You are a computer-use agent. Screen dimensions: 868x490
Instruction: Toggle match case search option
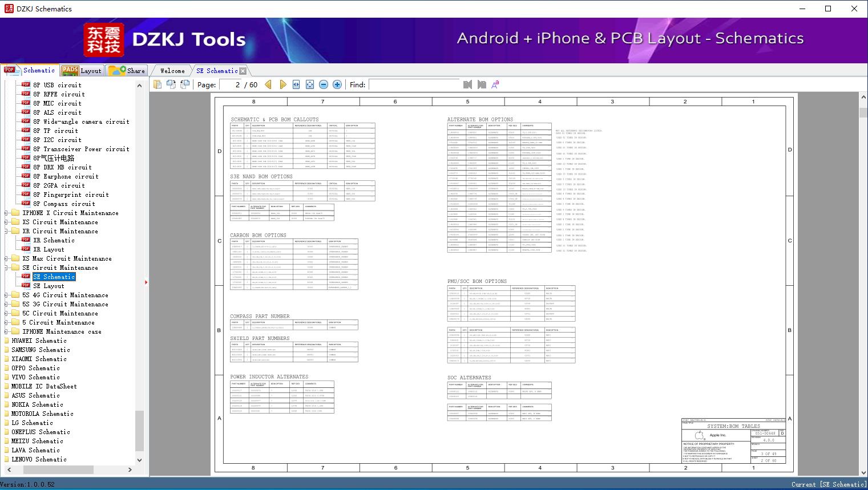(x=495, y=84)
